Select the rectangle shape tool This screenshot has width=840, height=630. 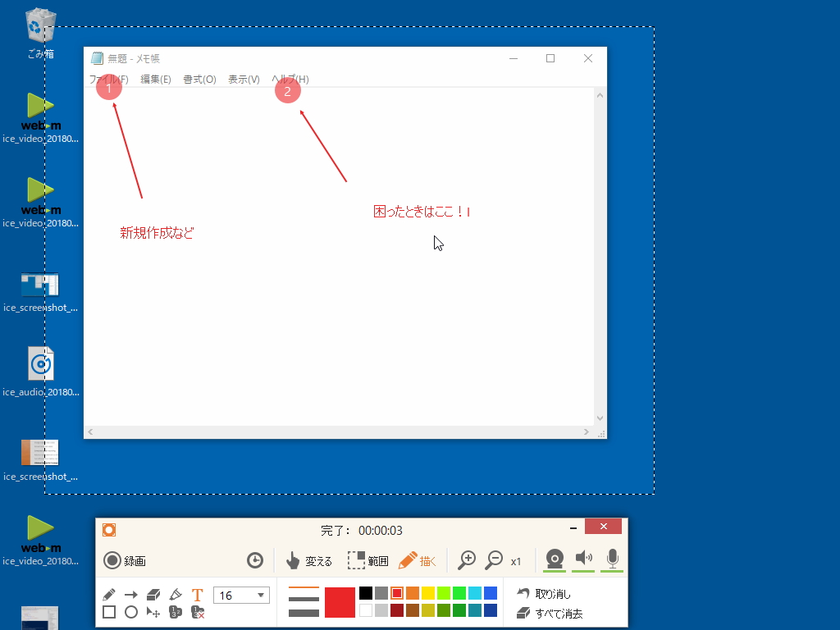108,611
